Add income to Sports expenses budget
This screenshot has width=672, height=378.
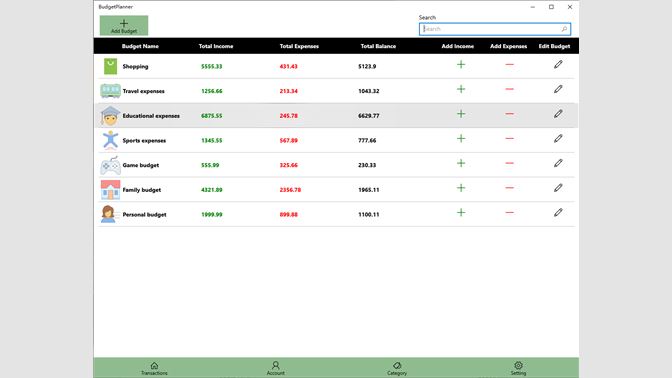tap(461, 138)
